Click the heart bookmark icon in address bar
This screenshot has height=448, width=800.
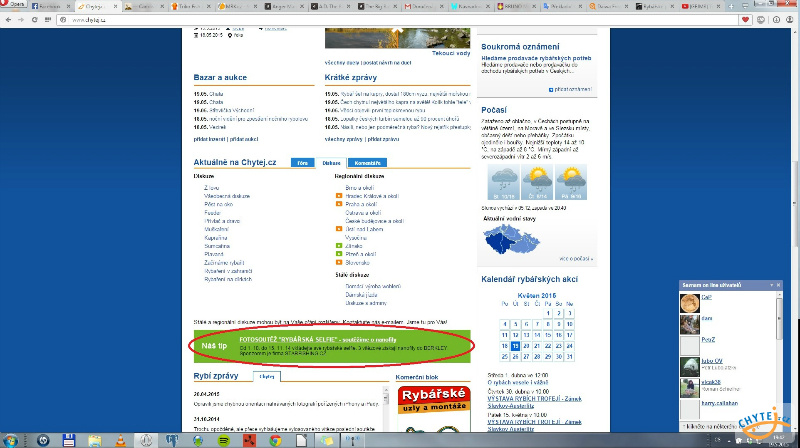click(745, 19)
